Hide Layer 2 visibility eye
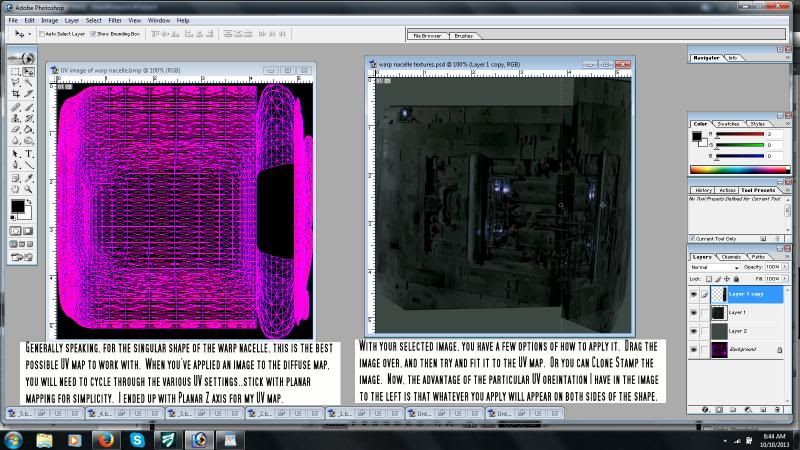Viewport: 800px width, 450px height. 694,331
